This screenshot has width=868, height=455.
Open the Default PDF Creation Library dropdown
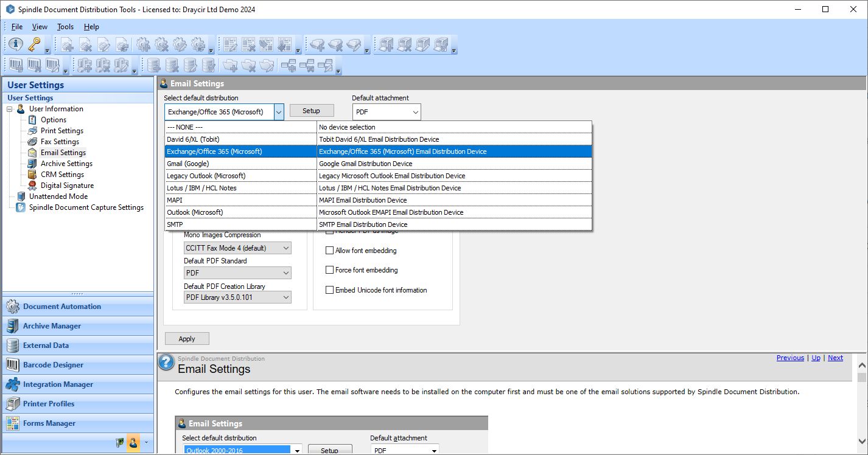(x=238, y=297)
